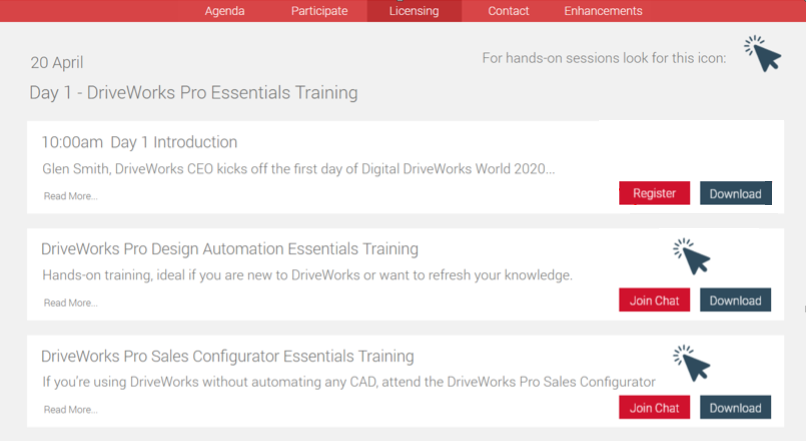Click 'If you're using DriveWorks without automating' text
The width and height of the screenshot is (806, 441).
349,382
